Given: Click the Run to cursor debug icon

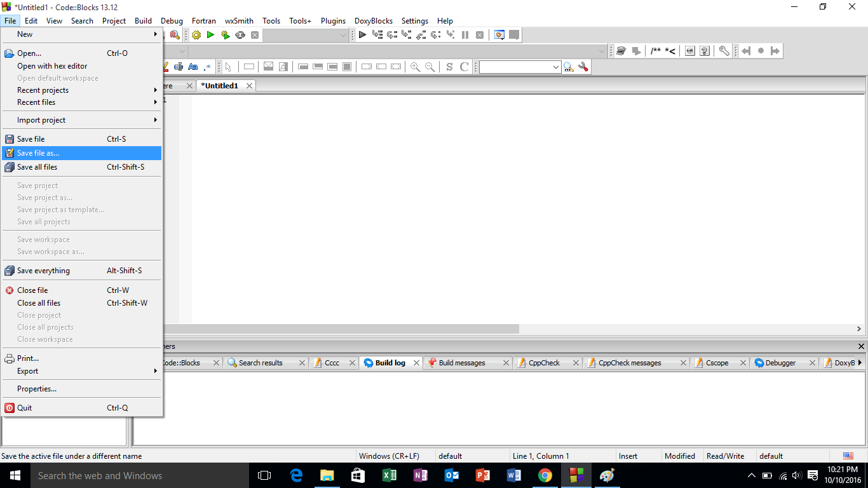Looking at the screenshot, I should [x=377, y=35].
